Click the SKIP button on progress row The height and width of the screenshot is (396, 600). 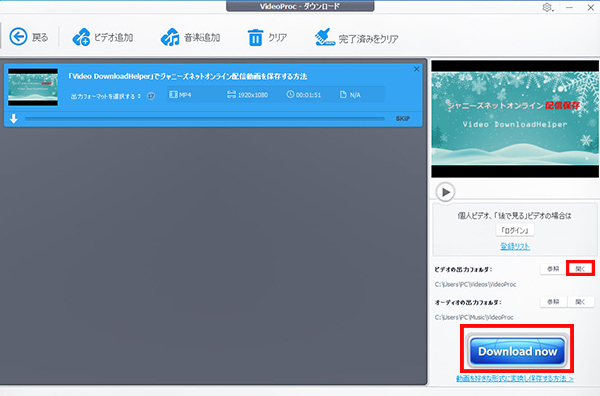click(x=403, y=119)
